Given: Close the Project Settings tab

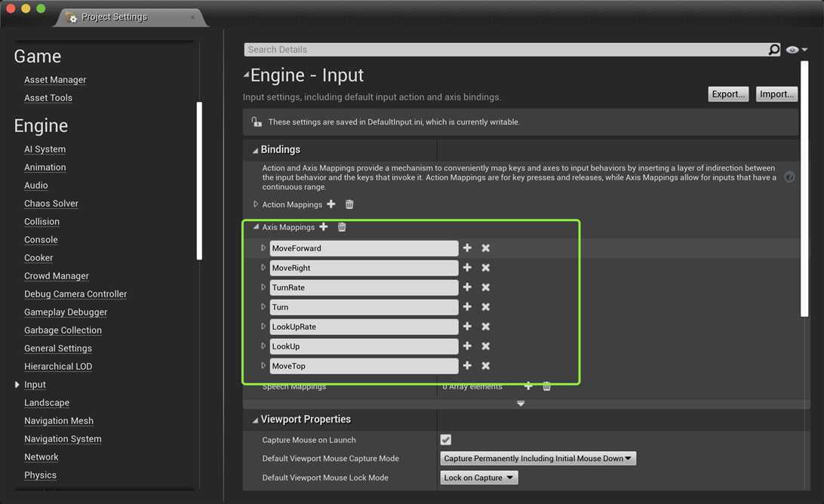Looking at the screenshot, I should [x=193, y=17].
